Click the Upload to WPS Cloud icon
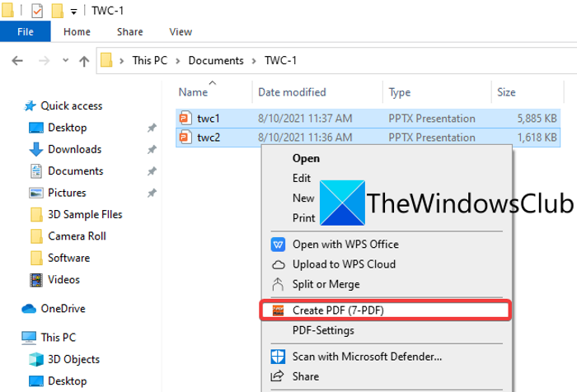This screenshot has height=392, width=577. [278, 264]
